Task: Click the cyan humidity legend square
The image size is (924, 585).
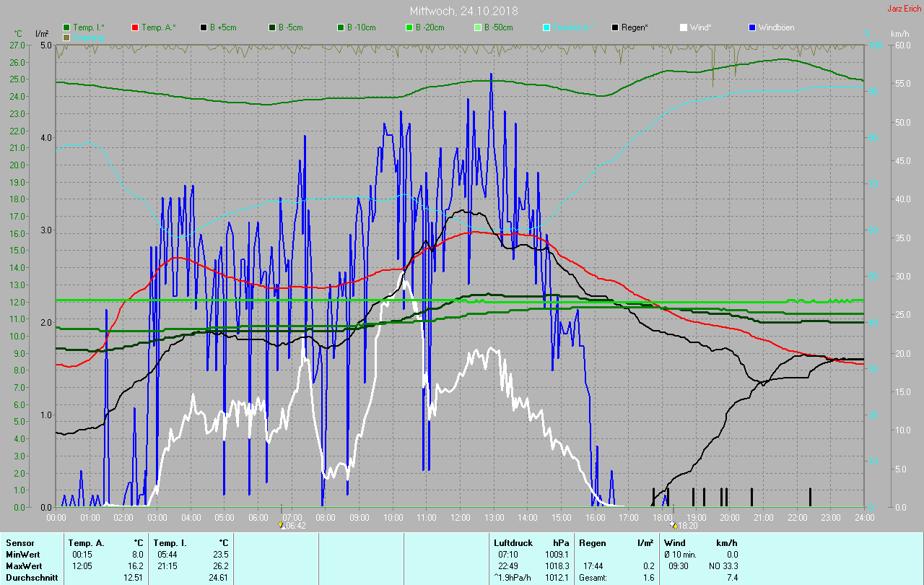Action: pos(546,27)
